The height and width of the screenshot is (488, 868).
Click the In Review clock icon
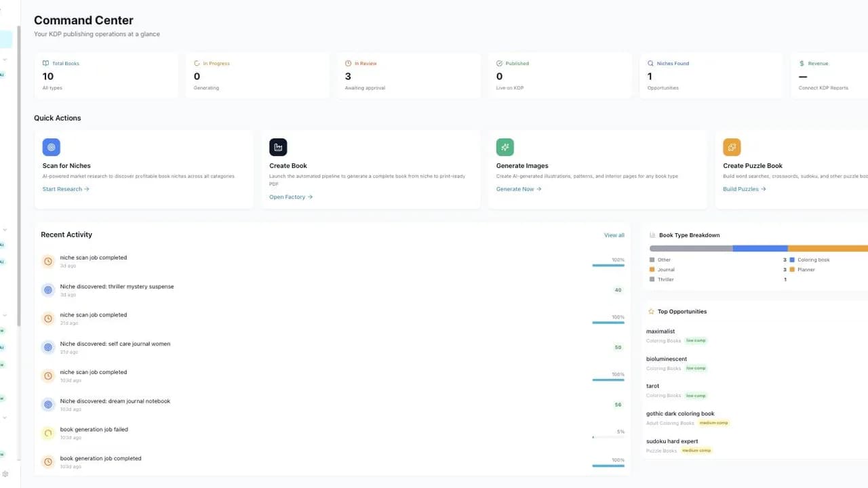(x=349, y=63)
